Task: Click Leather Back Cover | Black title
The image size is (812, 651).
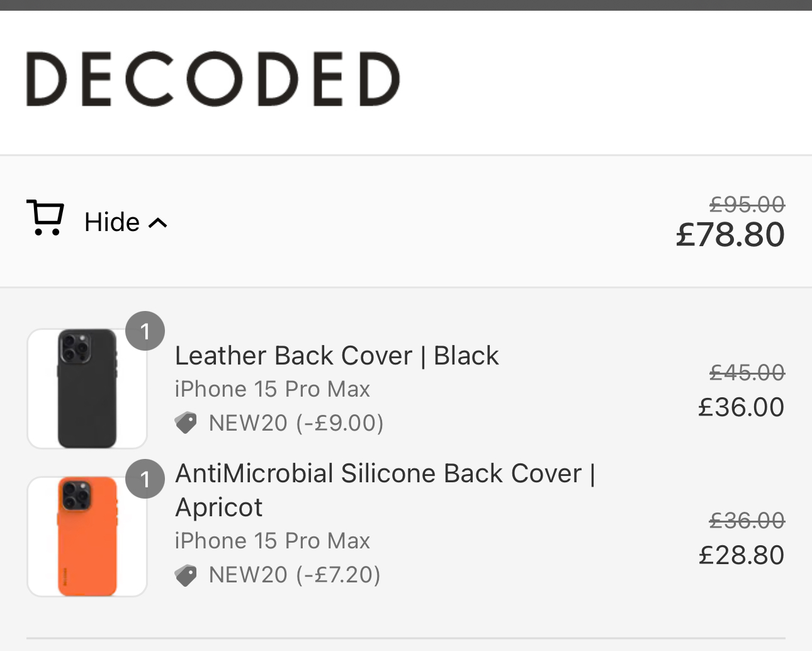Action: click(x=337, y=356)
